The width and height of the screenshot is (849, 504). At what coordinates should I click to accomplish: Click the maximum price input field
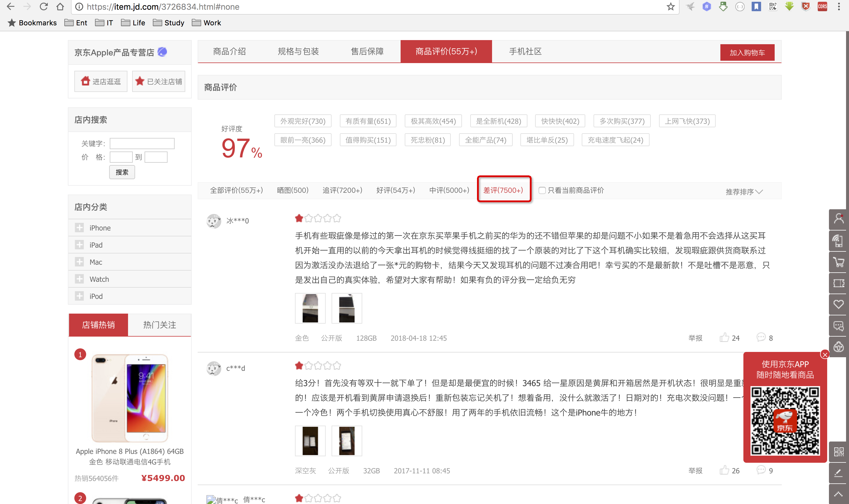click(156, 157)
